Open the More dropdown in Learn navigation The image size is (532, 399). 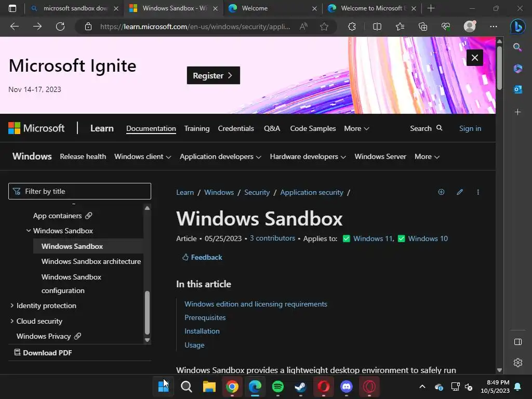[x=356, y=129]
